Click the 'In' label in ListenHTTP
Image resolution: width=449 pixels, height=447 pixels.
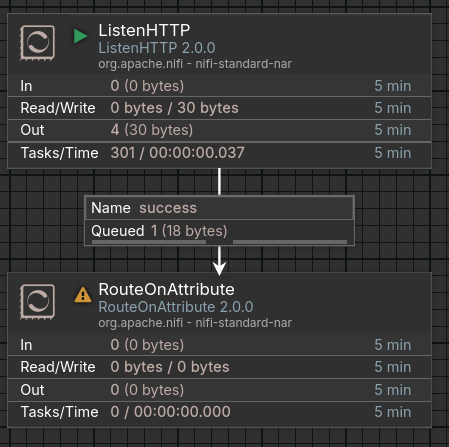[26, 86]
